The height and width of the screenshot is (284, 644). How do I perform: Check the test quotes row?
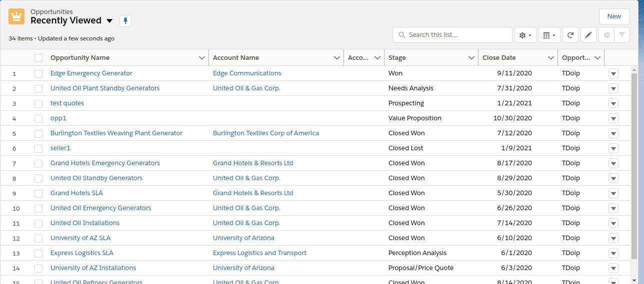38,103
